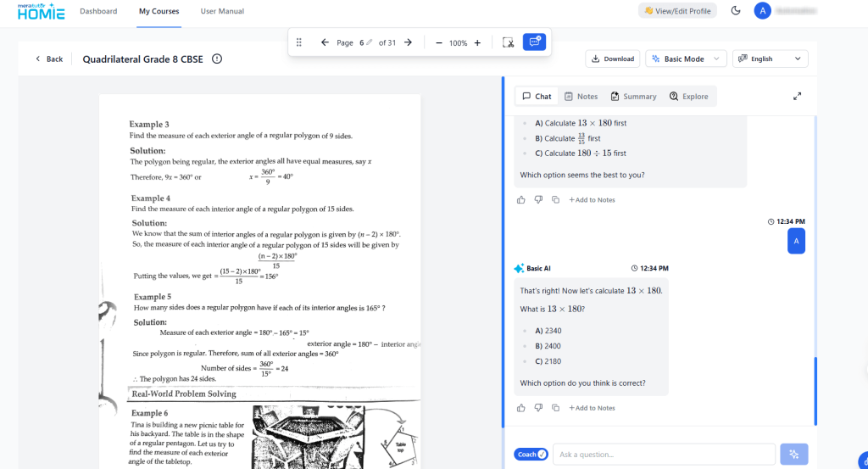The height and width of the screenshot is (469, 868).
Task: Open course info icon beside the title
Action: click(217, 59)
